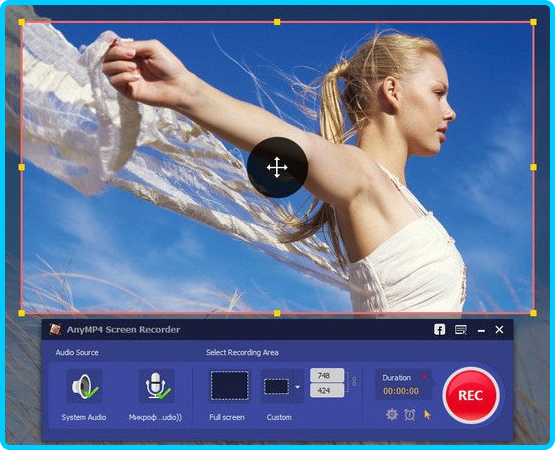Click the top-right selection corner handle
Image resolution: width=555 pixels, height=450 pixels.
pos(533,22)
